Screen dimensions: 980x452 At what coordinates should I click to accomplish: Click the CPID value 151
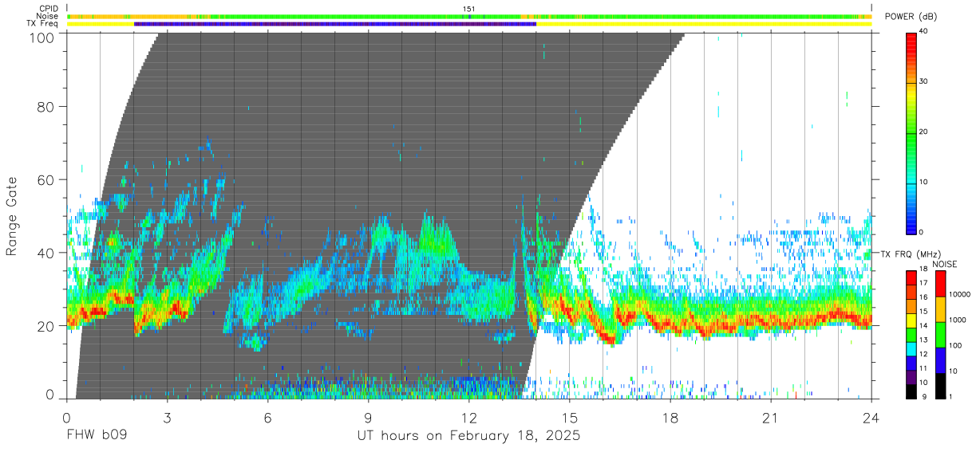point(469,9)
